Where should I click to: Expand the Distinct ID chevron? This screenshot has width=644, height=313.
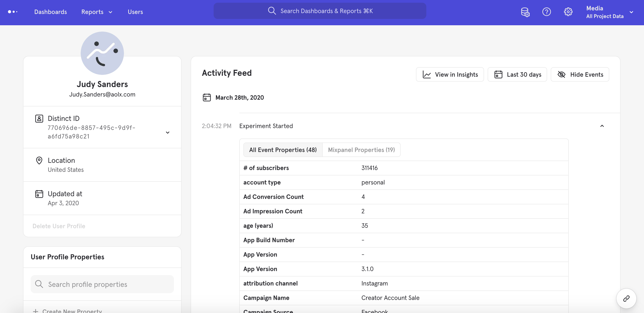tap(167, 132)
